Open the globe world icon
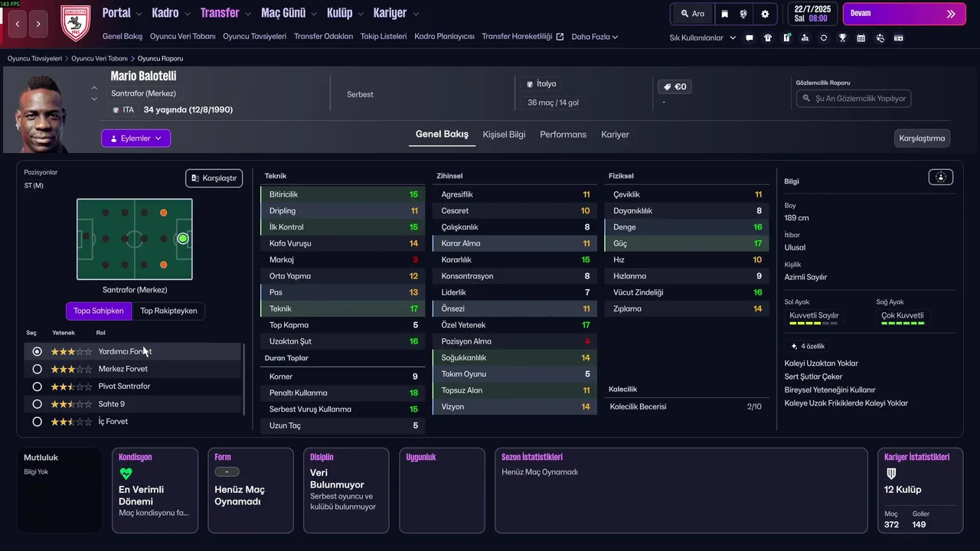The width and height of the screenshot is (980, 551). click(743, 14)
